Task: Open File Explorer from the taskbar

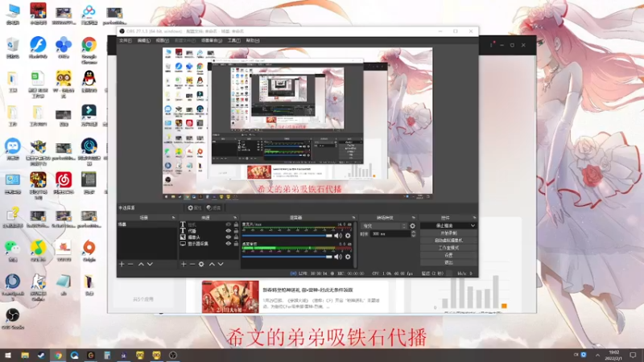Action: point(25,355)
